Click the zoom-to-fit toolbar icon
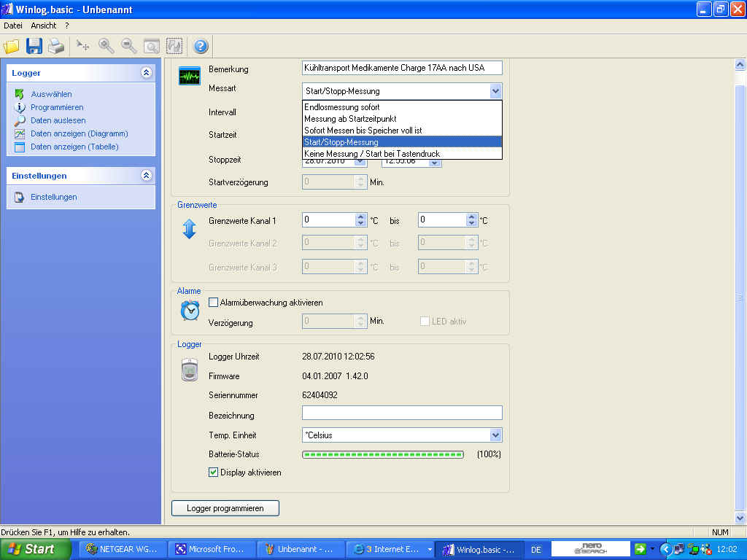 point(152,46)
